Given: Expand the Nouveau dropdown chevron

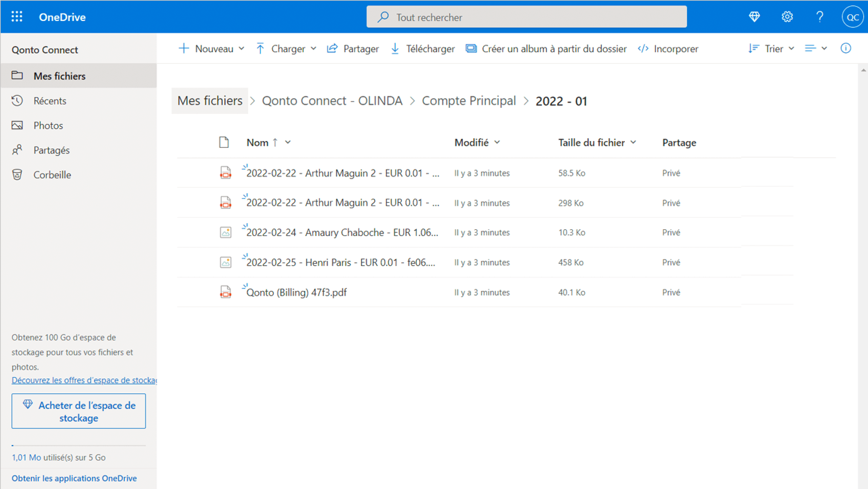Looking at the screenshot, I should click(x=241, y=48).
